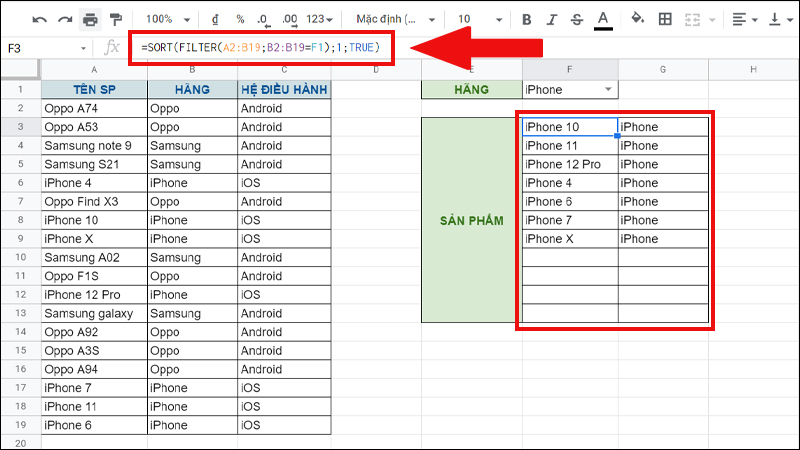
Task: Open the iPhone dropdown in cell F1
Action: tap(608, 89)
